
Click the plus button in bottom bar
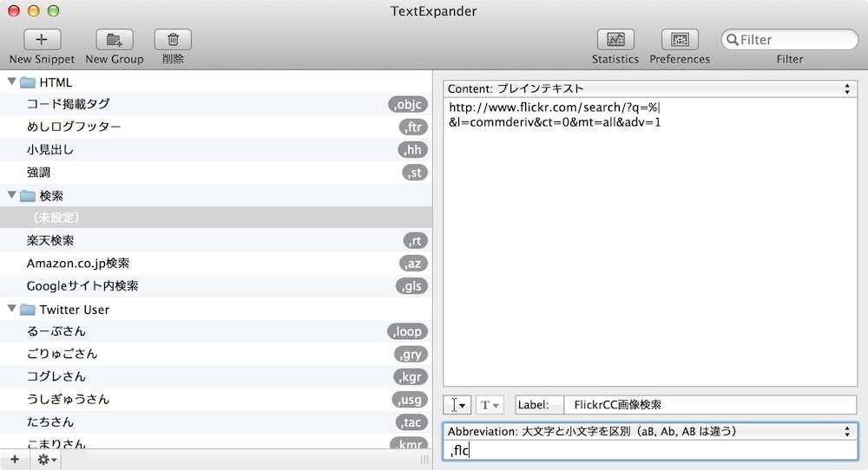click(x=15, y=459)
